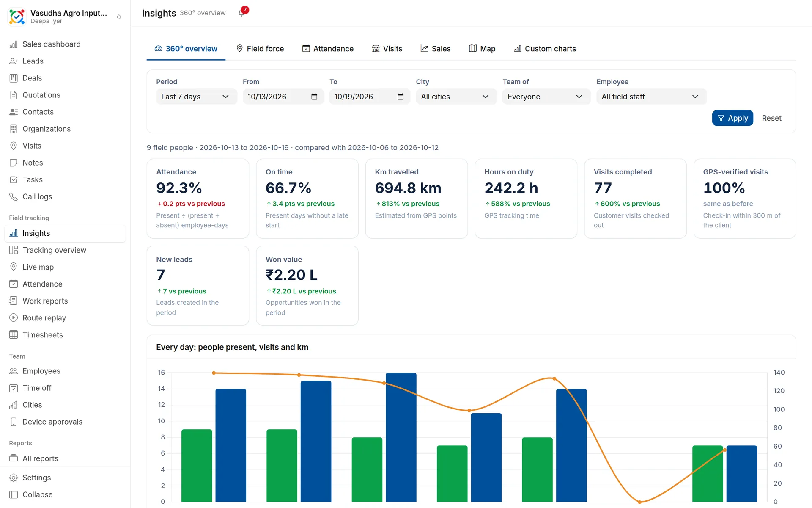Select the 360° overview tab
Image resolution: width=812 pixels, height=508 pixels.
(186, 49)
